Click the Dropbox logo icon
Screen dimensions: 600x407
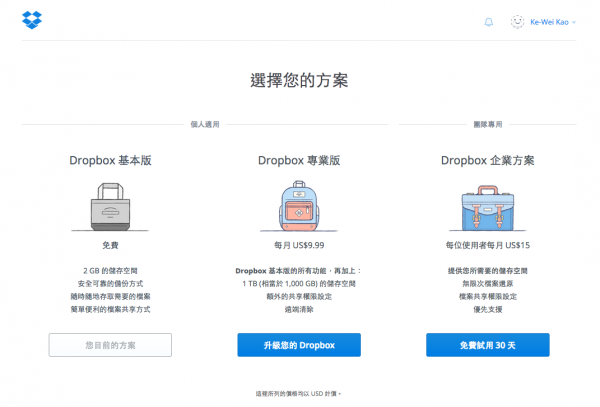tap(32, 20)
